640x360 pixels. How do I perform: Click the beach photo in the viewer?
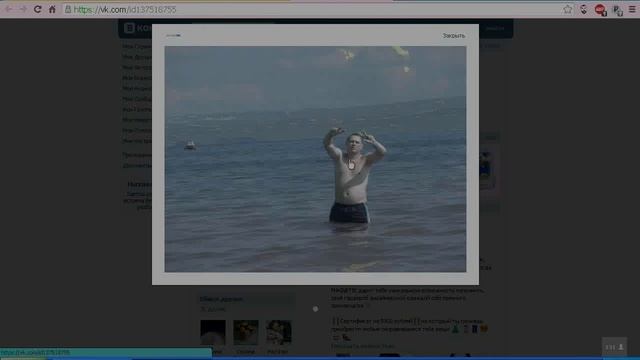(x=315, y=159)
